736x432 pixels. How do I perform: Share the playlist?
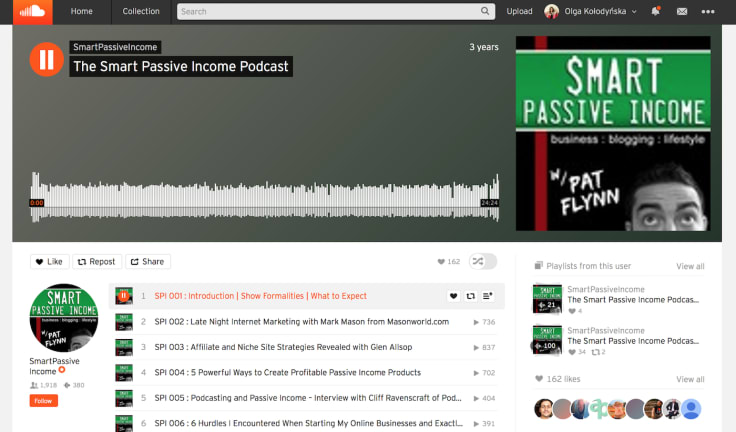pyautogui.click(x=147, y=262)
